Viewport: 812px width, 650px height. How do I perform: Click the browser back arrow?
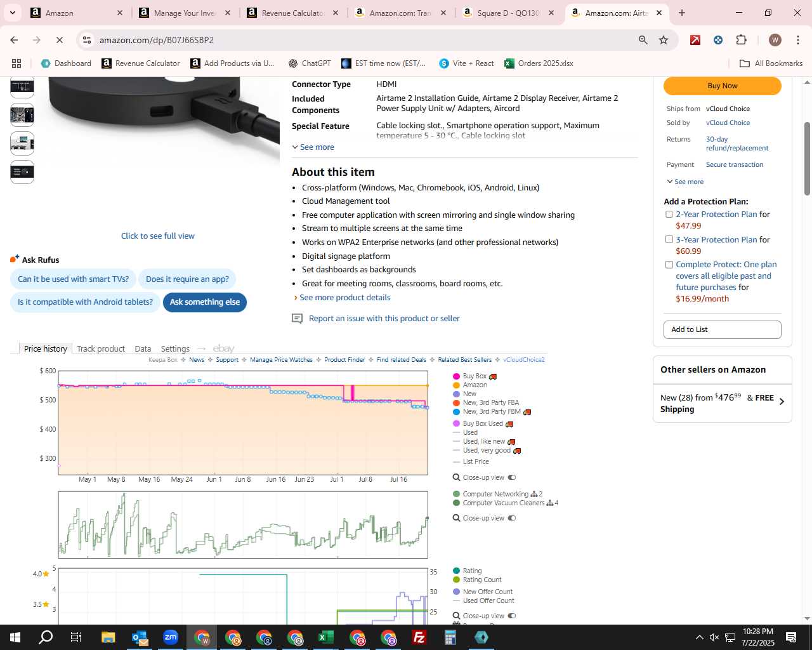[x=14, y=40]
